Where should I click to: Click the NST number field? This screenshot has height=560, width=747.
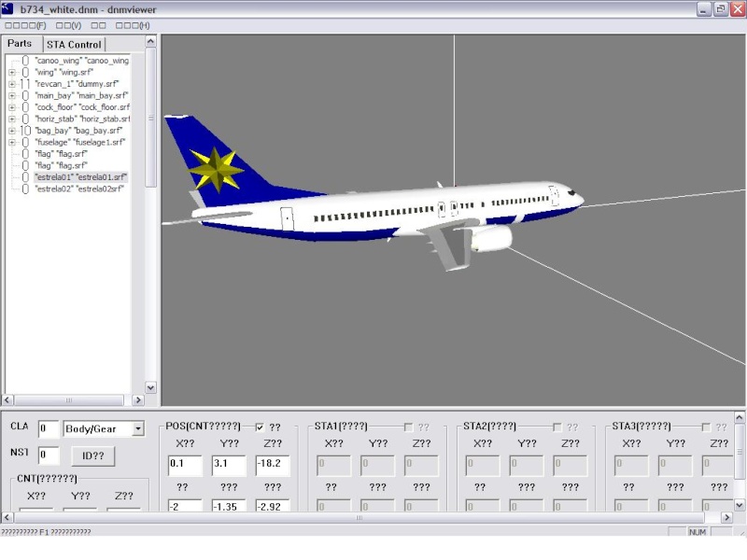tap(49, 455)
